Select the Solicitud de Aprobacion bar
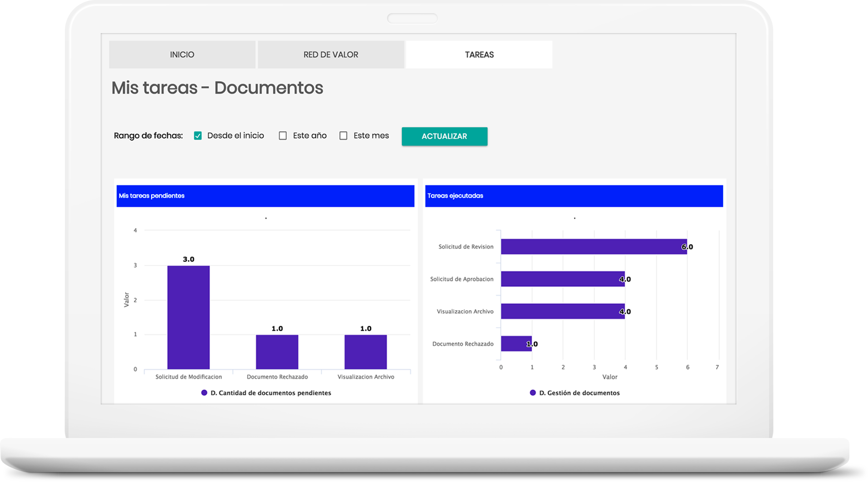This screenshot has height=482, width=868. tap(562, 279)
